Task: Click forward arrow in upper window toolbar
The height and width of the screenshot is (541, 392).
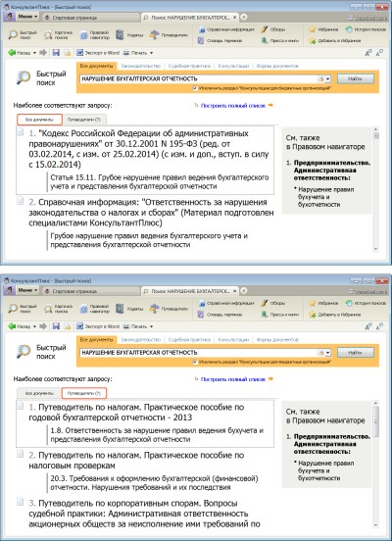Action: (x=43, y=53)
